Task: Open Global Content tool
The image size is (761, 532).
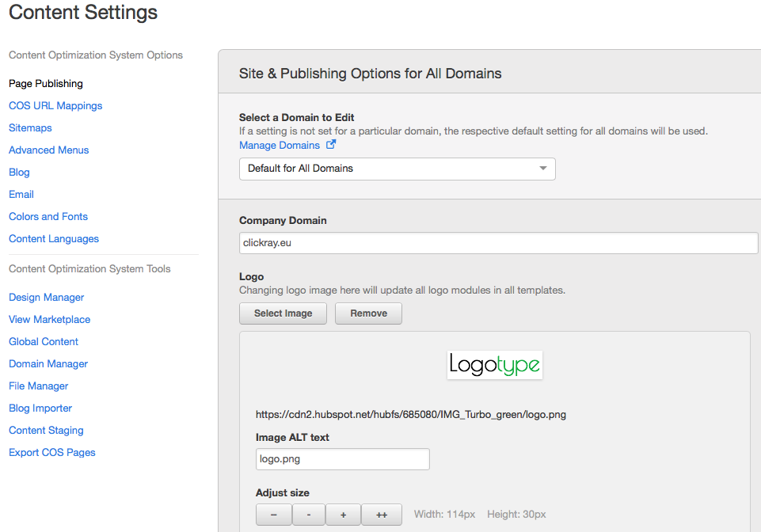Action: click(44, 342)
